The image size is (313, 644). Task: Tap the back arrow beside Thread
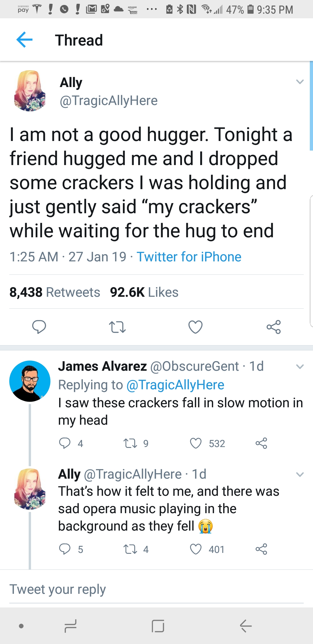pos(24,39)
